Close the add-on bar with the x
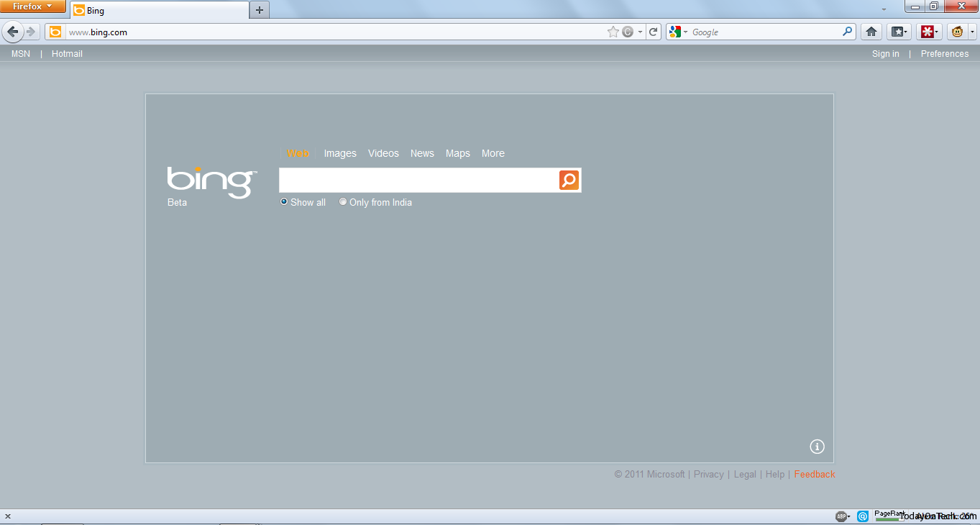 coord(8,516)
